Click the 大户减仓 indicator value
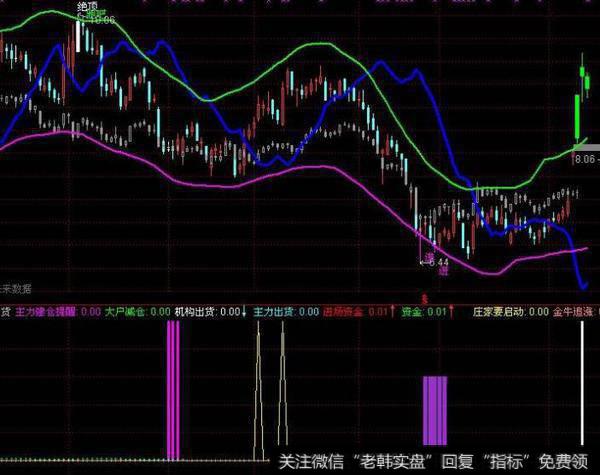The image size is (600, 475). coord(160,312)
